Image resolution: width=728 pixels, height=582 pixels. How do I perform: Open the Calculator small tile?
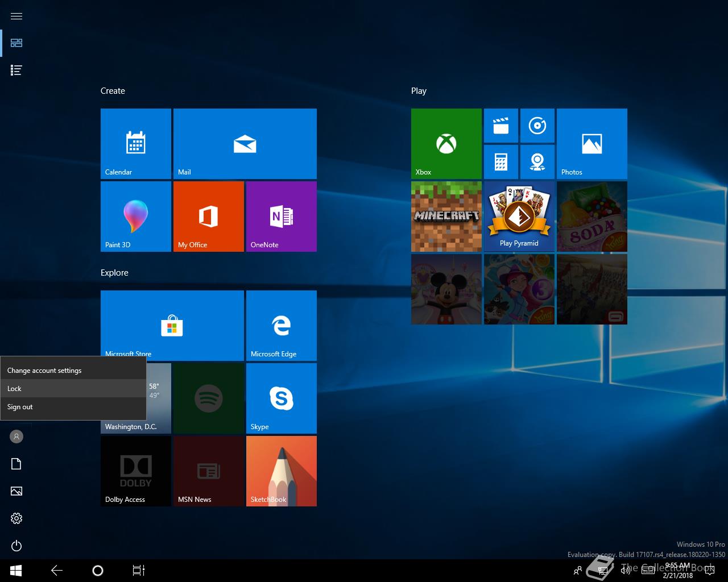tap(501, 162)
